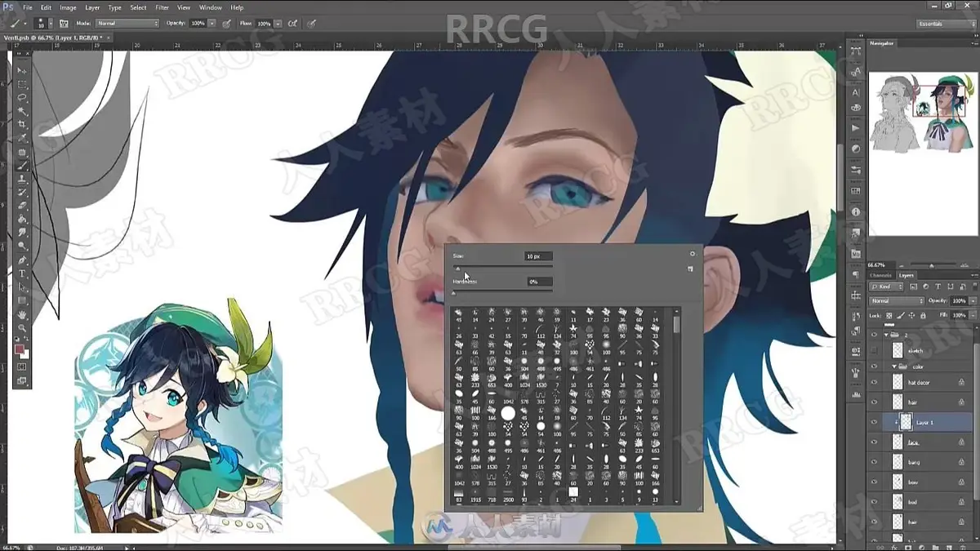Viewport: 980px width, 551px height.
Task: Hide the face layer
Action: (874, 442)
